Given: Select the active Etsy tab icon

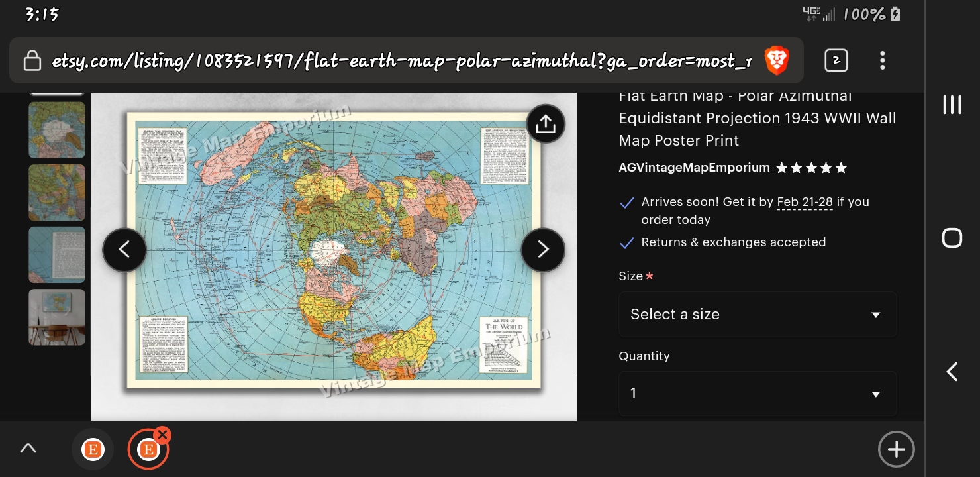Looking at the screenshot, I should tap(148, 450).
